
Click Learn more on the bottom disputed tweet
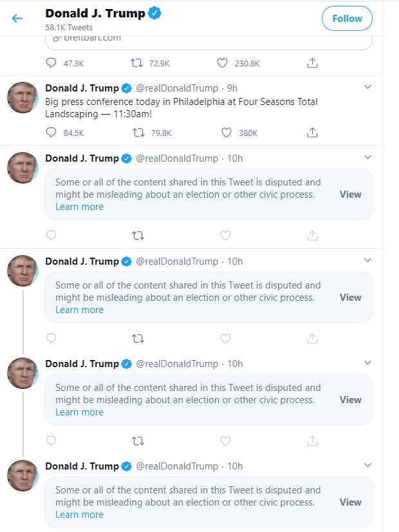[x=79, y=515]
